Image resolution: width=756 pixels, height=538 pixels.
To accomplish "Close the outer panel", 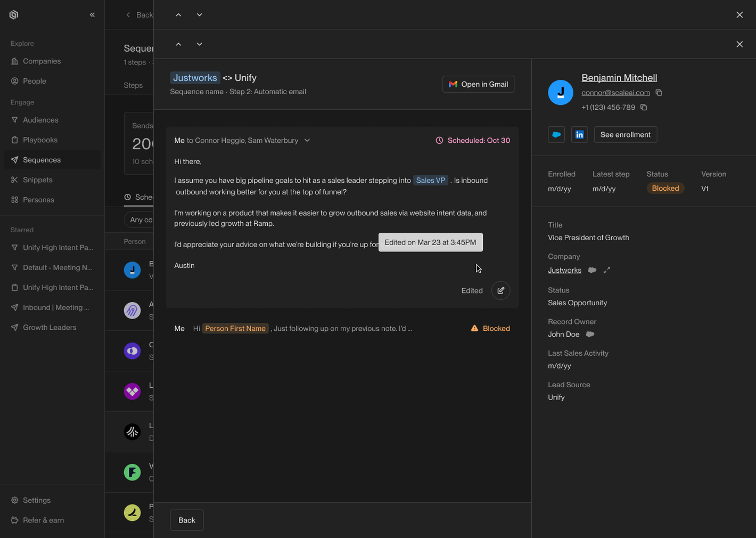I will [x=739, y=15].
